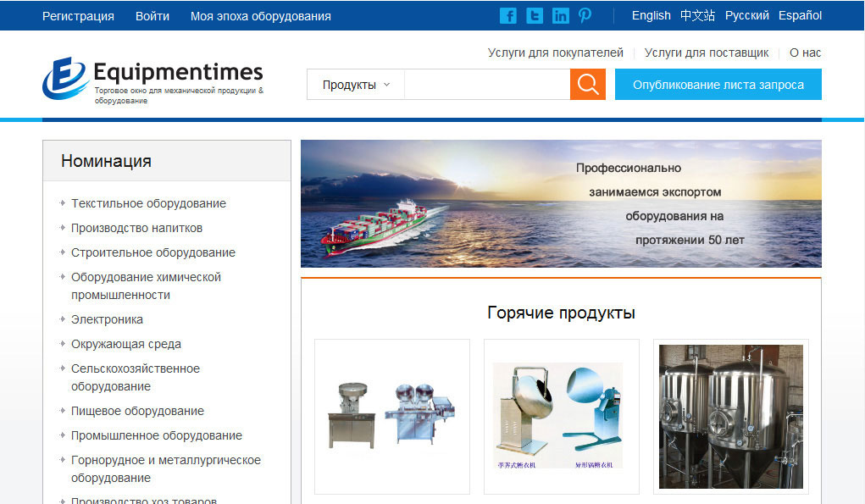
Task: Open Услуги для поставщик menu
Action: click(707, 53)
